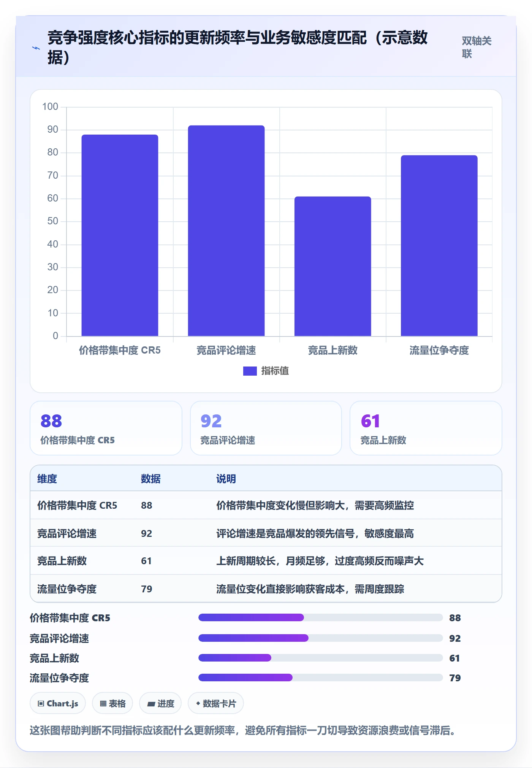Click the 双轴关联 badge in the header
The width and height of the screenshot is (532, 768).
pos(477,47)
